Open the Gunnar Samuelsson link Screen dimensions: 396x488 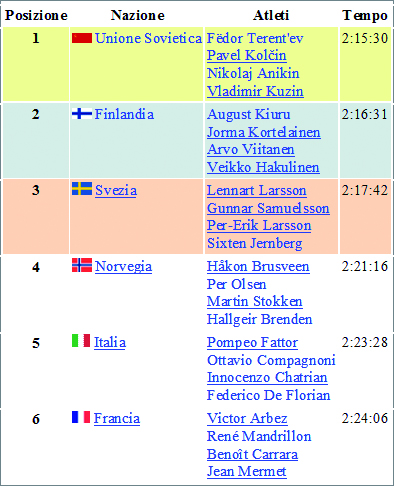click(268, 209)
